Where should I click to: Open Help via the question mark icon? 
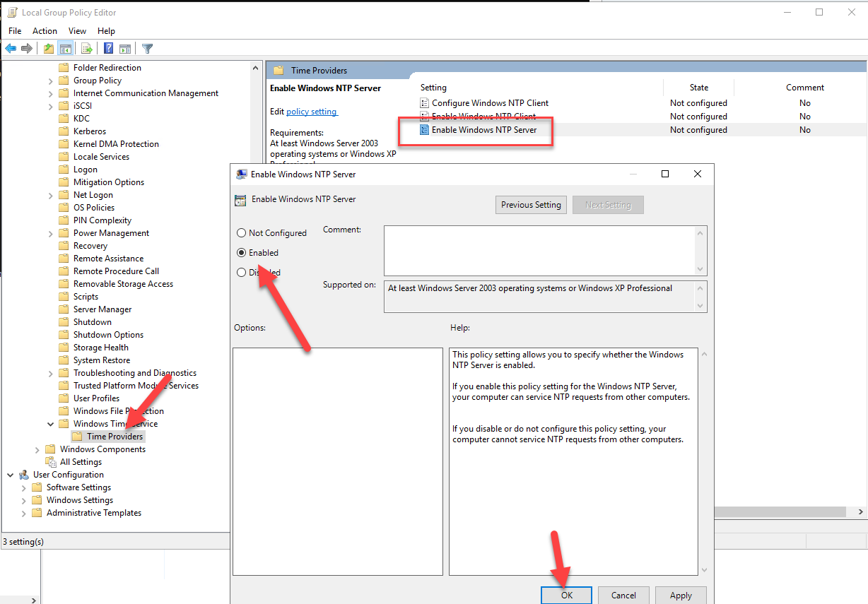109,49
